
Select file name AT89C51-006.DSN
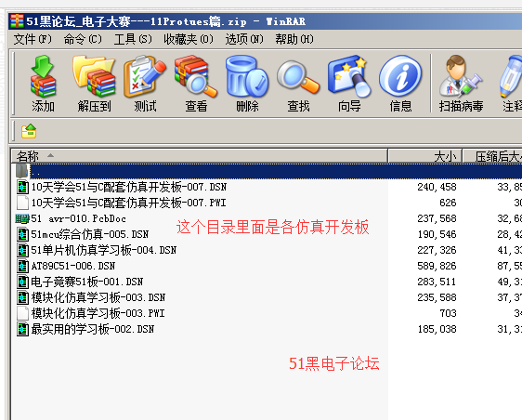point(73,266)
